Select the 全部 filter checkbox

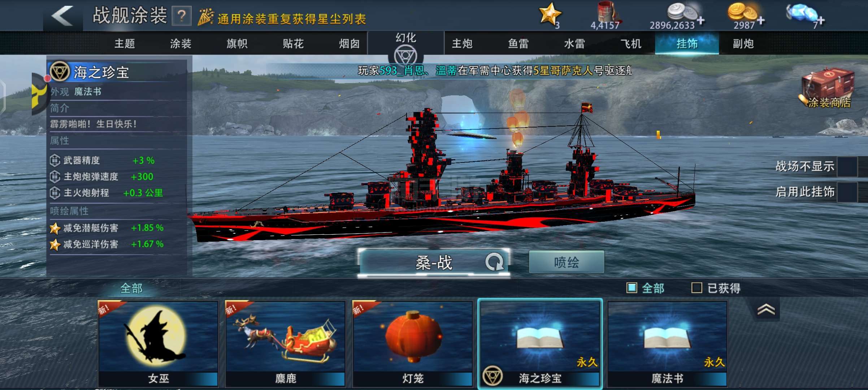tap(632, 288)
